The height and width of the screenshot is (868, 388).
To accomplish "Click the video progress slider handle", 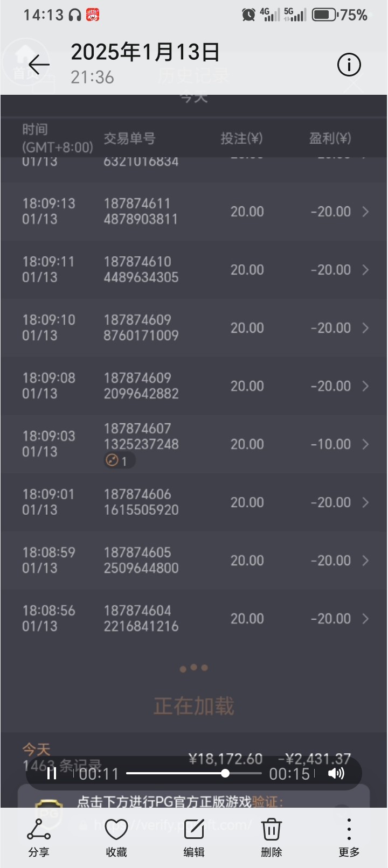I will click(225, 774).
